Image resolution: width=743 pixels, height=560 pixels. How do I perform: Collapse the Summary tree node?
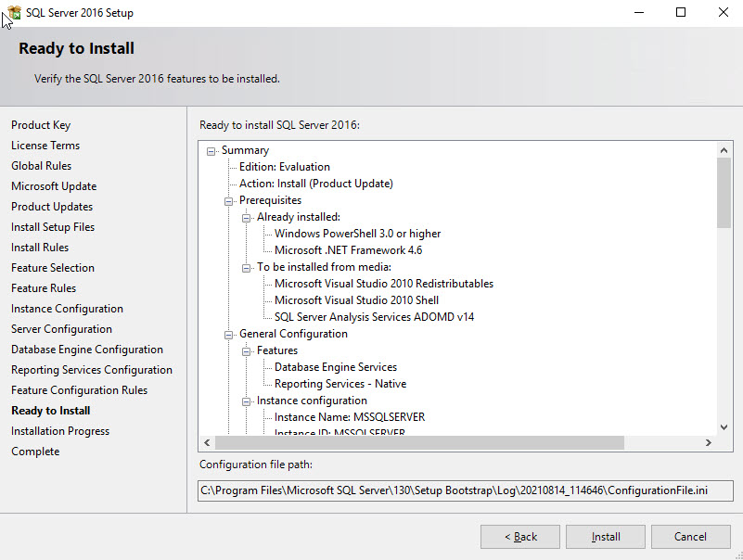click(x=211, y=149)
